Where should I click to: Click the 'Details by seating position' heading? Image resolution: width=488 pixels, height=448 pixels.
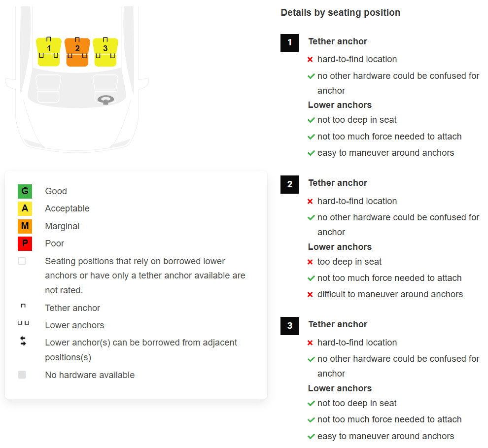[340, 13]
